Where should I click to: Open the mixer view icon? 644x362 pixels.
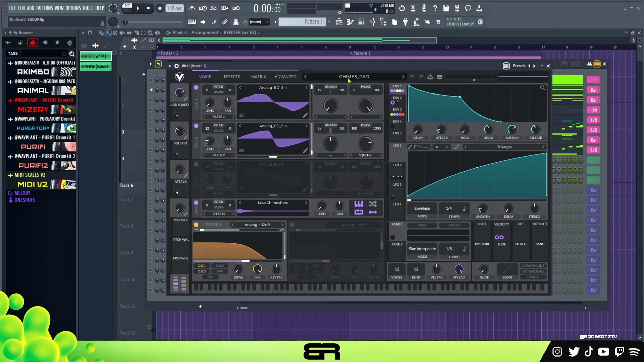pyautogui.click(x=372, y=22)
